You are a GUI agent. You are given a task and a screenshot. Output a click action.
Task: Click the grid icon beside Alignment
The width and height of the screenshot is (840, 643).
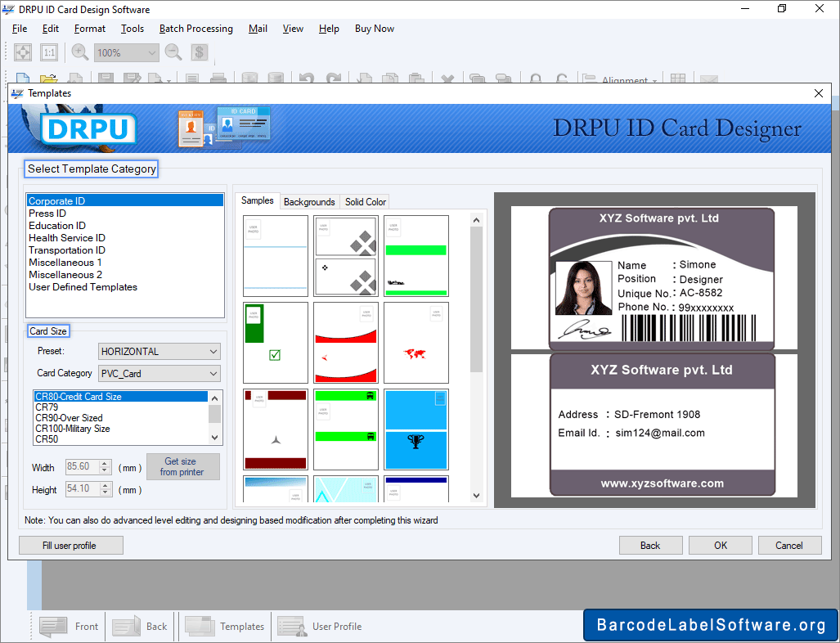pyautogui.click(x=678, y=79)
